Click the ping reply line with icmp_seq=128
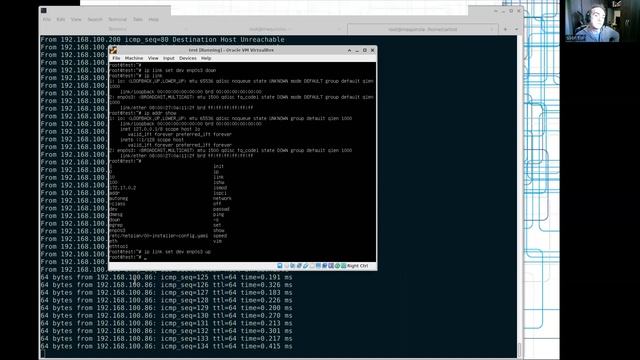 (x=167, y=300)
